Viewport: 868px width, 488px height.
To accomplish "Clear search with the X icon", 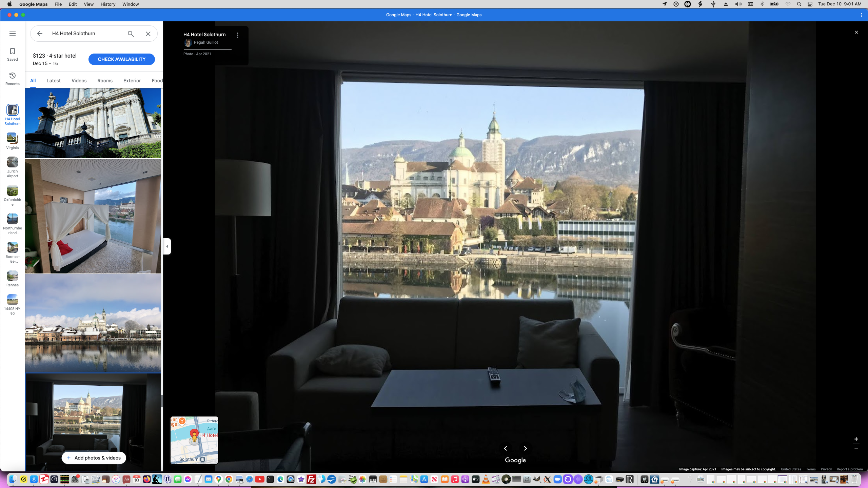I will (x=148, y=34).
